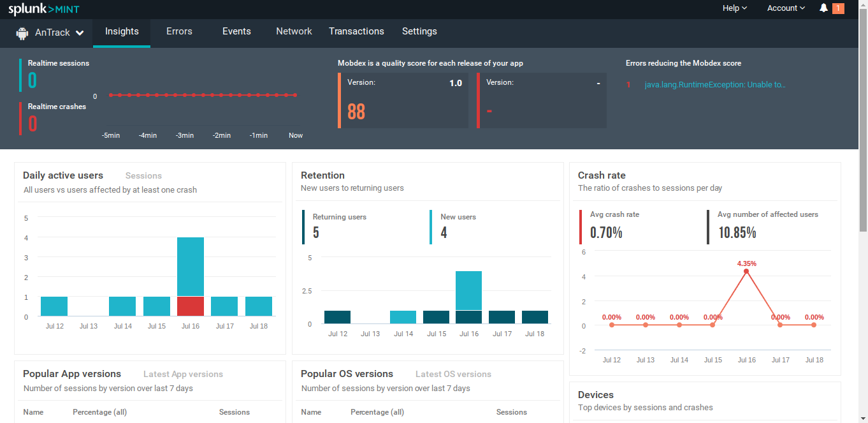Screen dimensions: 868x423
Task: Click the orange notification count badge
Action: coord(838,8)
